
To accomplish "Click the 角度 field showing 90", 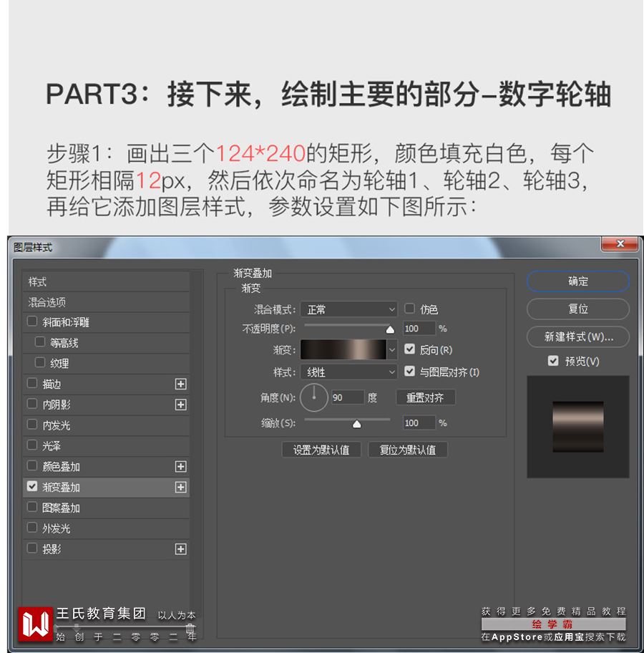I will pos(348,397).
